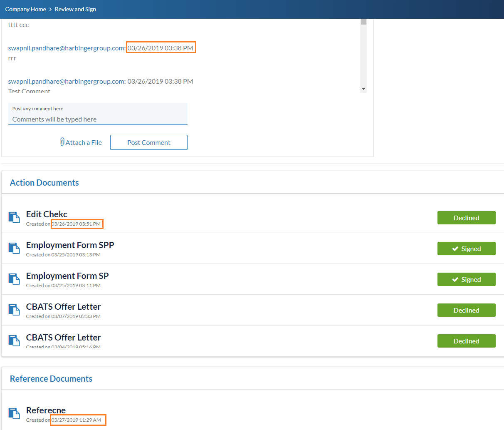Open the Referecne reference document title
The height and width of the screenshot is (430, 504).
[x=46, y=410]
